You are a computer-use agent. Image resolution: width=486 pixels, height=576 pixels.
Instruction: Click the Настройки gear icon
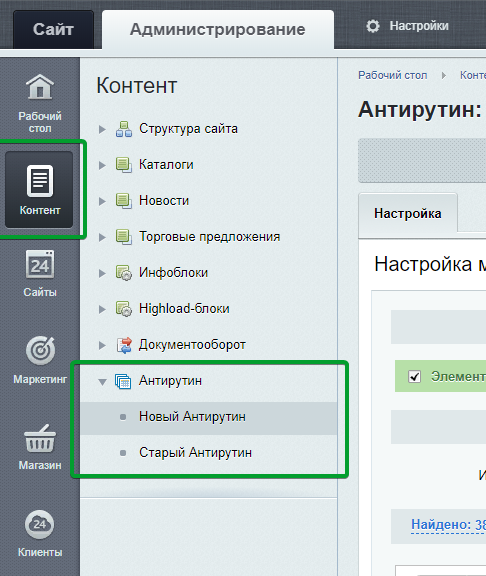tap(373, 26)
